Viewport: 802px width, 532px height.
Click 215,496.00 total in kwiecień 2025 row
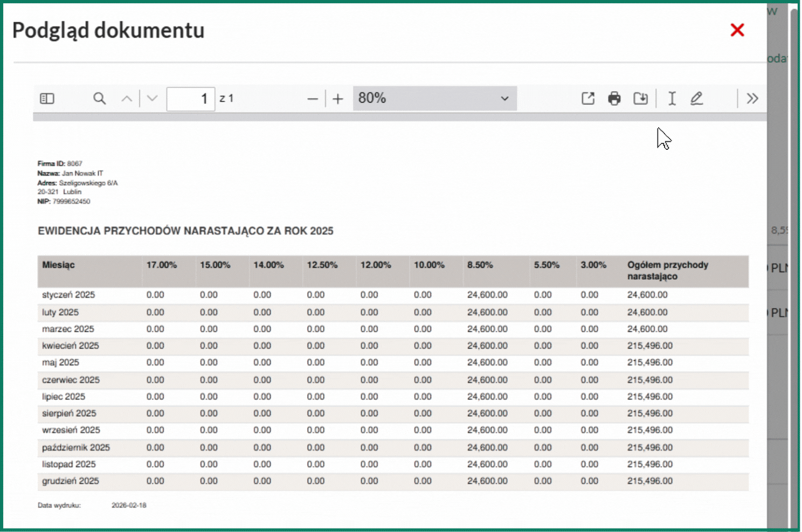pyautogui.click(x=650, y=346)
